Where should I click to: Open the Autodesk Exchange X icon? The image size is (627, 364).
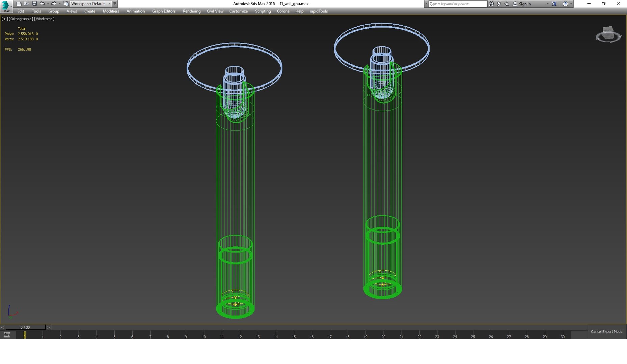point(554,4)
